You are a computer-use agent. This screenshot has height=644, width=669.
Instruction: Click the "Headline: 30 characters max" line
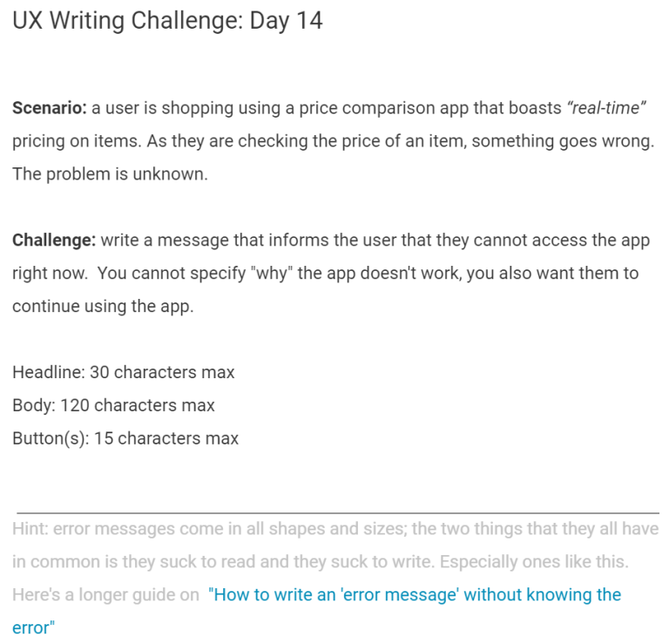(124, 372)
